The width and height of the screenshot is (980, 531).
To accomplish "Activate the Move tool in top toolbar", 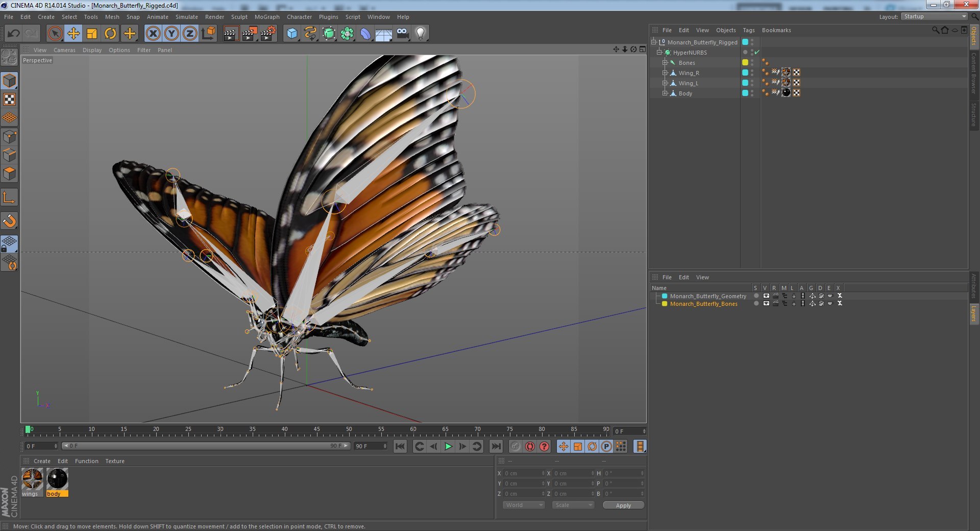I will point(73,34).
